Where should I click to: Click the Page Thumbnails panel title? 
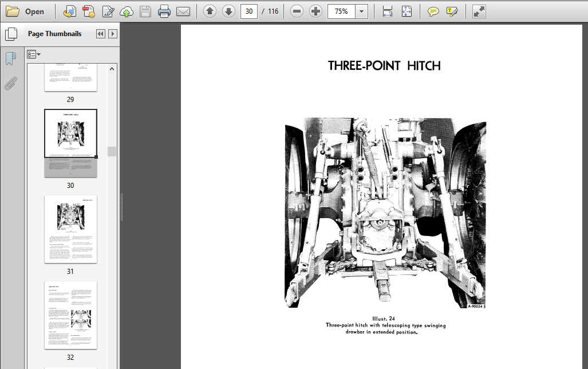(55, 34)
